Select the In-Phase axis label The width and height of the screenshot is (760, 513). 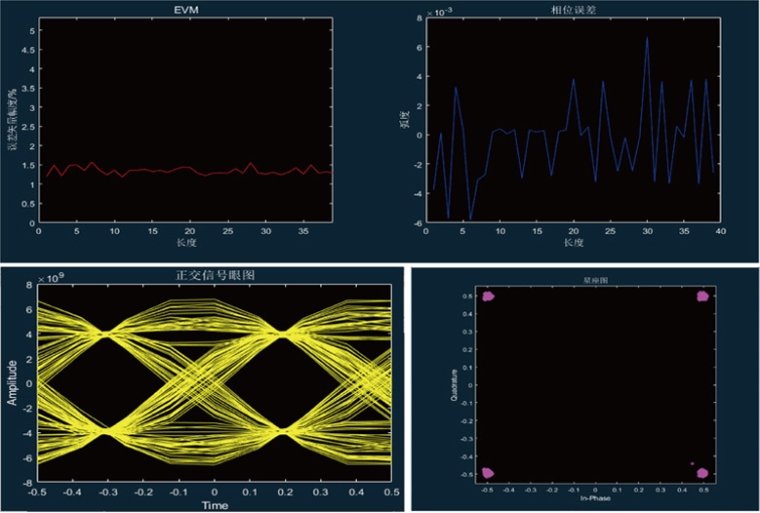pyautogui.click(x=594, y=497)
